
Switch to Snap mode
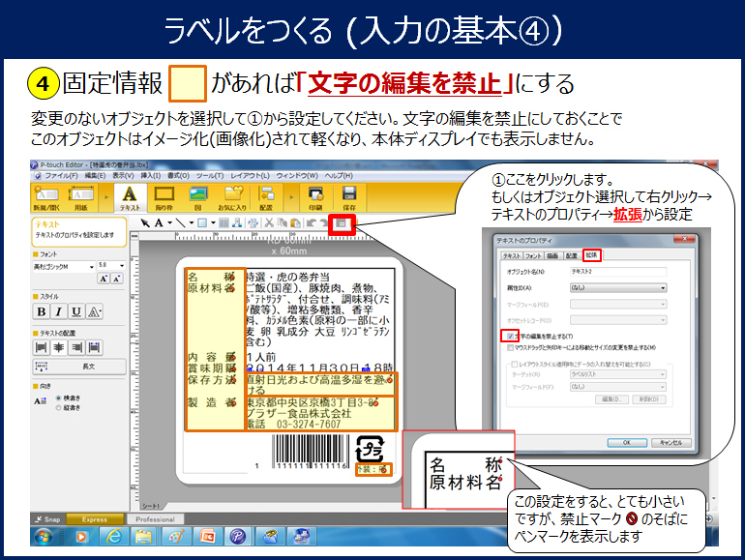(x=47, y=519)
